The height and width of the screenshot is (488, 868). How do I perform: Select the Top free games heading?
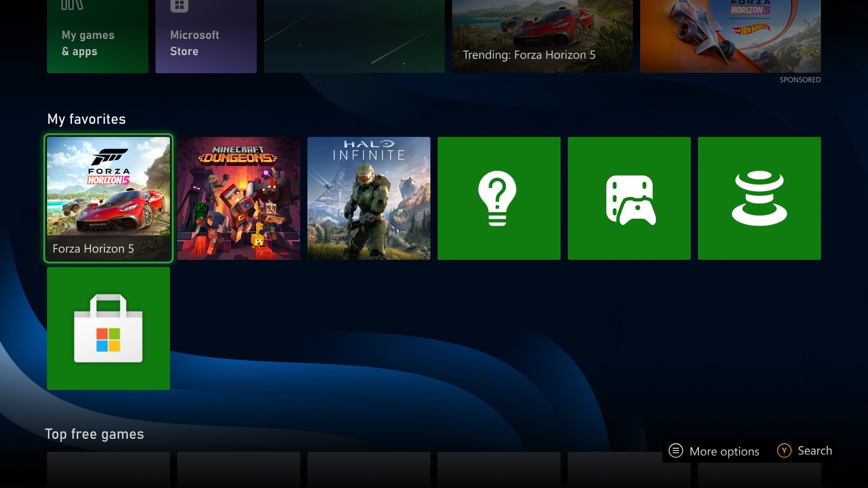coord(94,434)
